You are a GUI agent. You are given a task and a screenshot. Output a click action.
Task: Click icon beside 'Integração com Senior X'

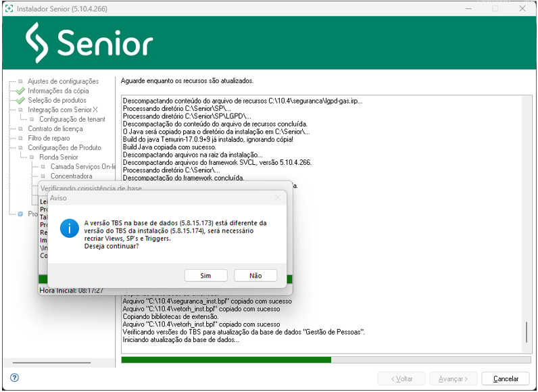click(20, 109)
